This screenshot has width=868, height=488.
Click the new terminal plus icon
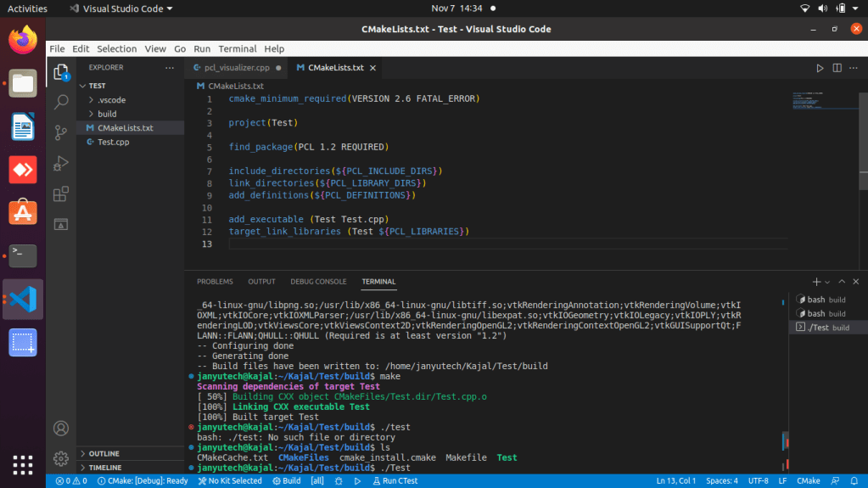point(816,282)
